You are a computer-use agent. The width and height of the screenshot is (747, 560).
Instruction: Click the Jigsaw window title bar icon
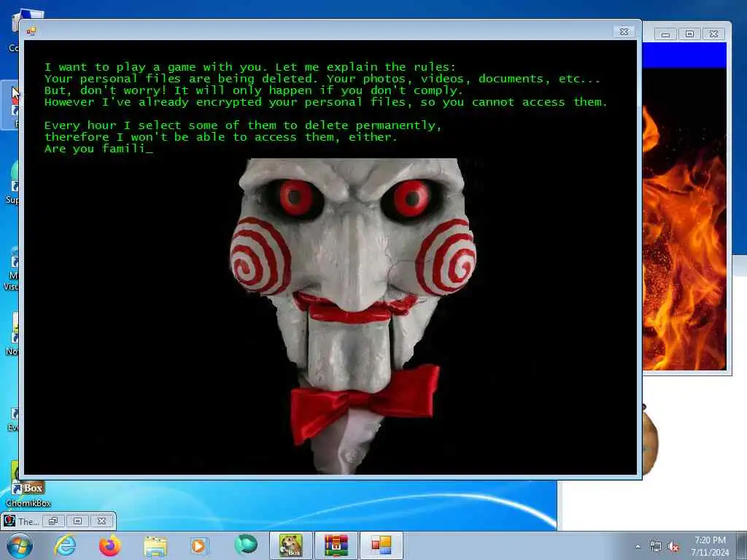click(x=31, y=31)
